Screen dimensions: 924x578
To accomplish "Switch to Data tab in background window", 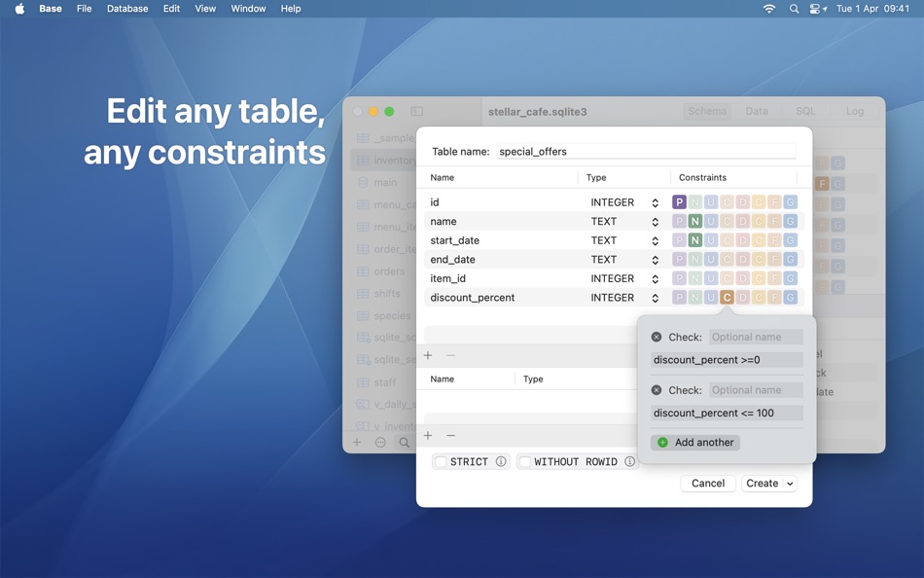I will pos(756,112).
